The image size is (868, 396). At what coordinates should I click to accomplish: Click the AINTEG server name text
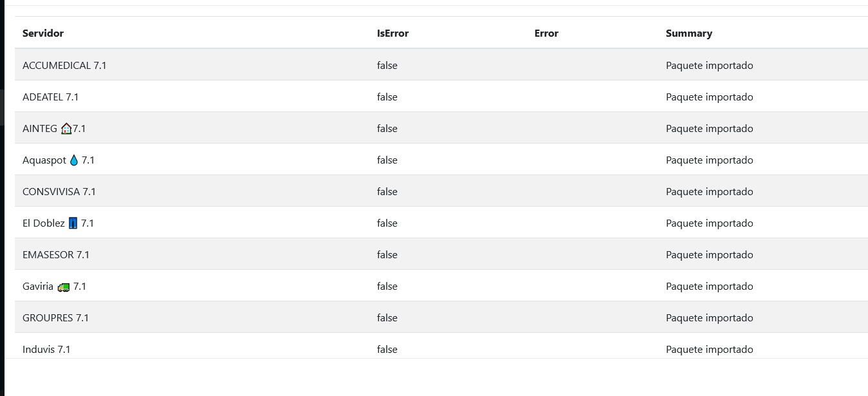click(40, 129)
